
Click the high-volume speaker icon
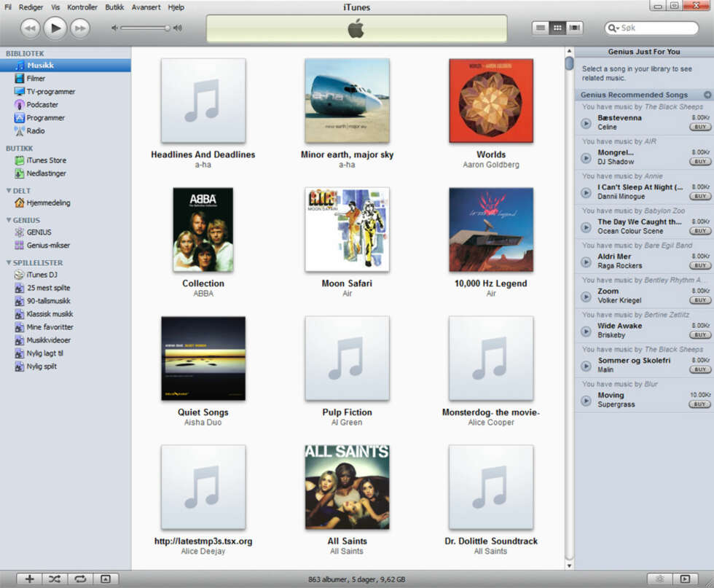tap(178, 28)
